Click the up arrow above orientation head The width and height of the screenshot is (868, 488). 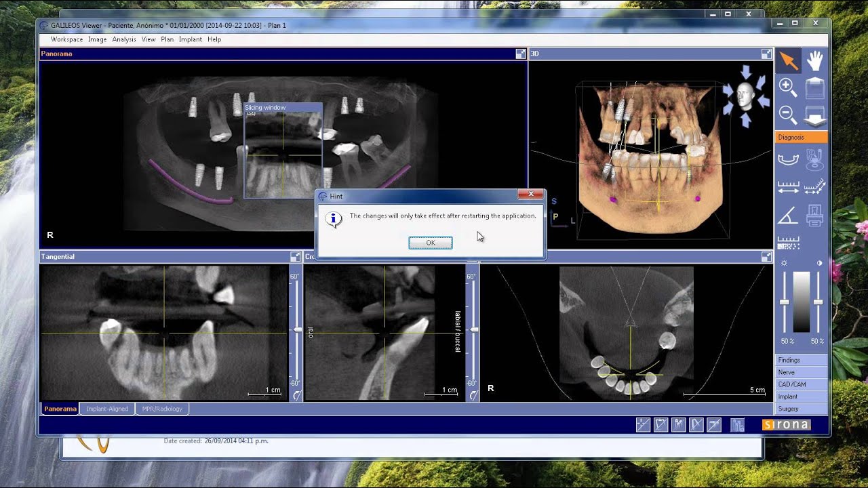746,73
